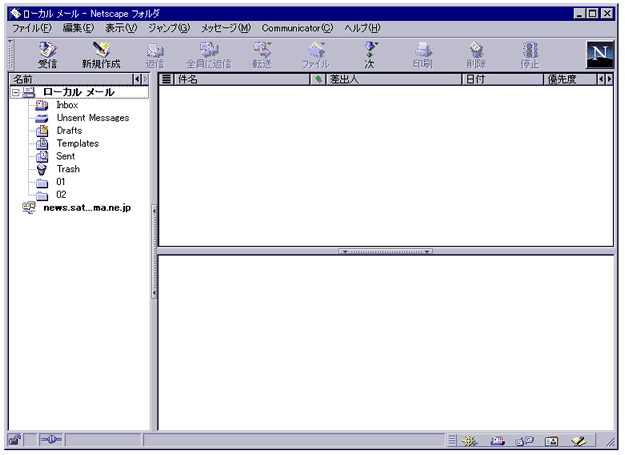Toggle the thread view column icon
This screenshot has width=625, height=455.
(x=167, y=79)
